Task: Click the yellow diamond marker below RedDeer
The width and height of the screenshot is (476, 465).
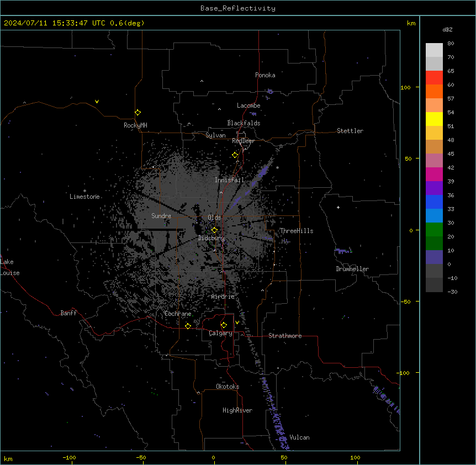Action: pyautogui.click(x=235, y=155)
